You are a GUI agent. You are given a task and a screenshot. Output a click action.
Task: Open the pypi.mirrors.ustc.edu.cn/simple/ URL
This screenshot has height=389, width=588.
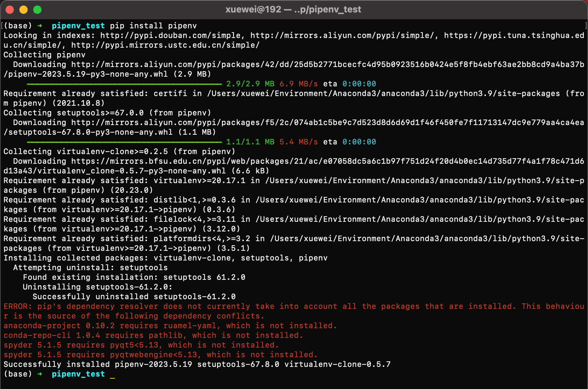pos(165,45)
